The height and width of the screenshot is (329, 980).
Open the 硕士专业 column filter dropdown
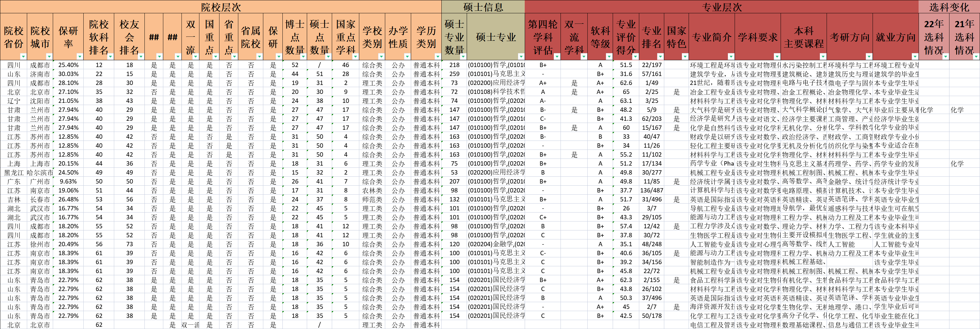pyautogui.click(x=521, y=56)
